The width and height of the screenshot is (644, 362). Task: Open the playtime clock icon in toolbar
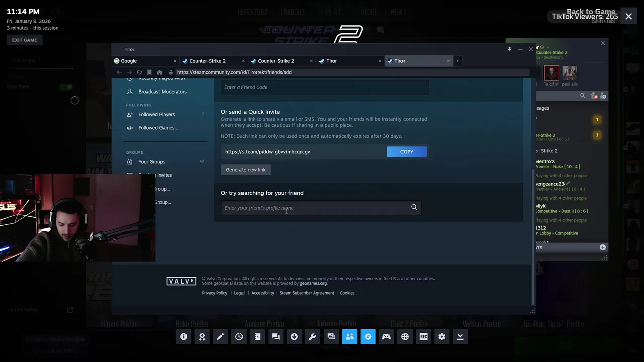(239, 337)
